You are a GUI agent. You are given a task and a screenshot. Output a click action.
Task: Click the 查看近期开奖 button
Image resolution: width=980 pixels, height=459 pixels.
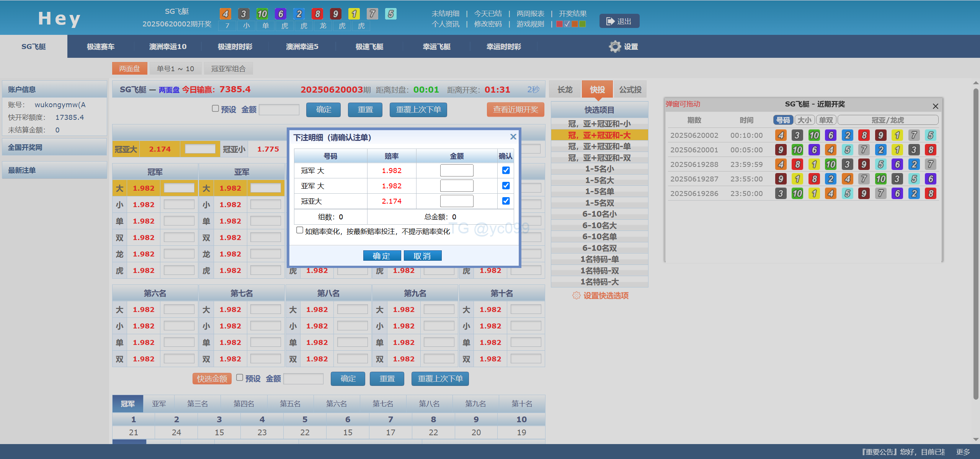515,109
